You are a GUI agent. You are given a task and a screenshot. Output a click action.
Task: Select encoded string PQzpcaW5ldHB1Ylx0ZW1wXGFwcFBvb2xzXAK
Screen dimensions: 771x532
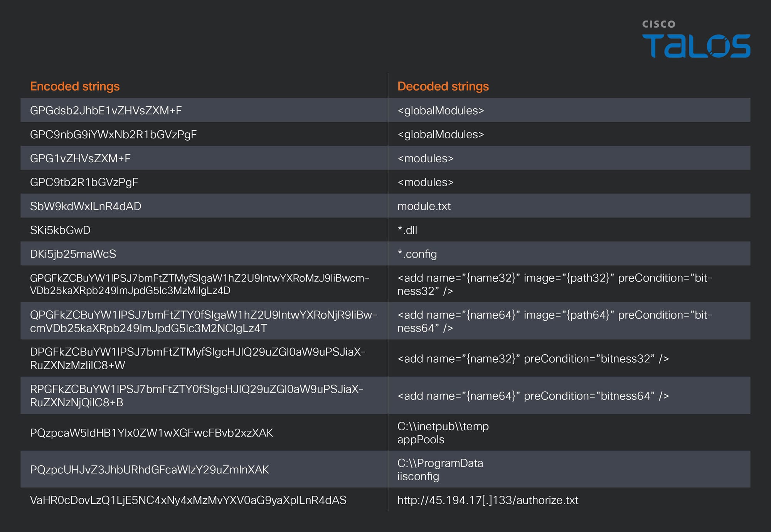[x=152, y=433]
